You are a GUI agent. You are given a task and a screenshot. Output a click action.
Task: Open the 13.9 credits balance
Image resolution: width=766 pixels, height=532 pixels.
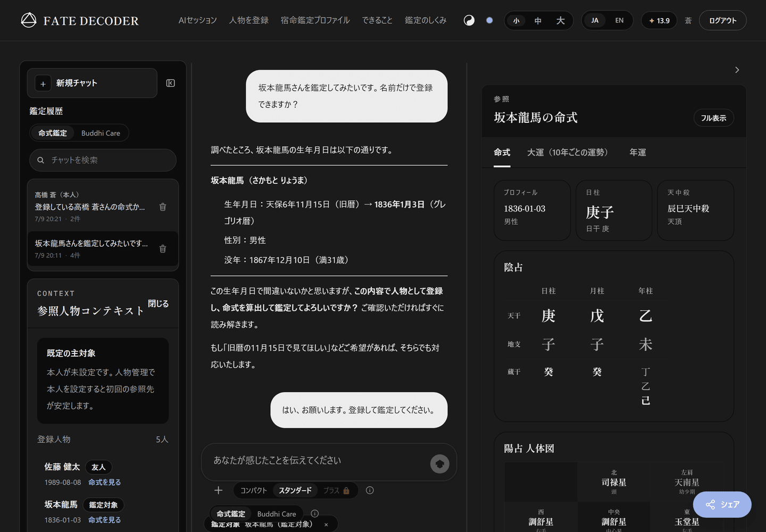pyautogui.click(x=659, y=21)
